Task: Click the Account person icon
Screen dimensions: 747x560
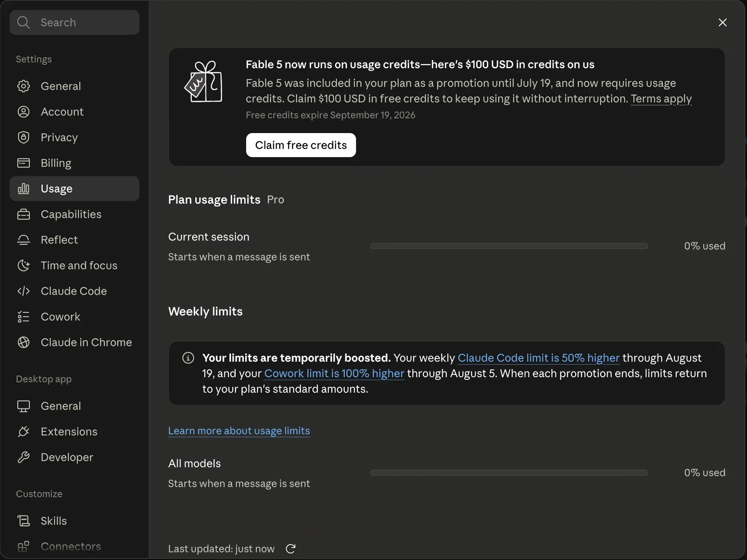Action: click(23, 112)
